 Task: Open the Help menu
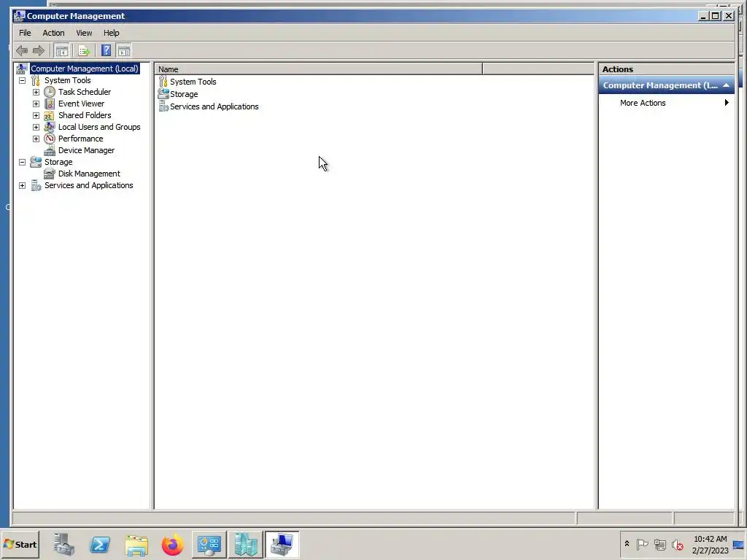pyautogui.click(x=111, y=33)
